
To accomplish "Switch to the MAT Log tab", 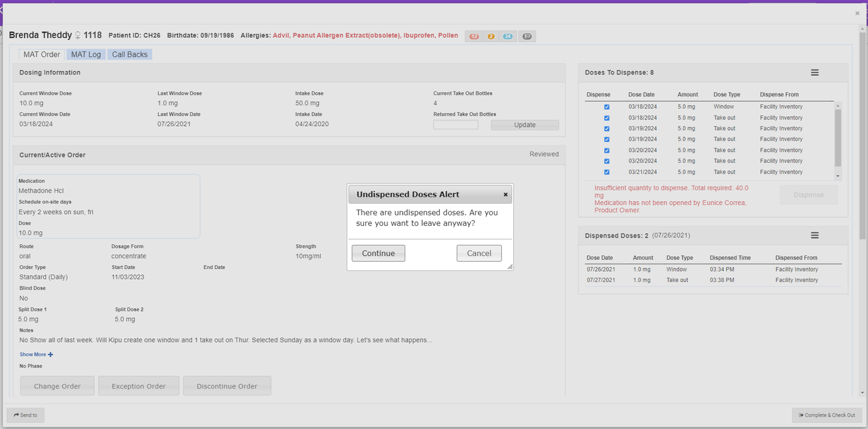I will (x=86, y=54).
